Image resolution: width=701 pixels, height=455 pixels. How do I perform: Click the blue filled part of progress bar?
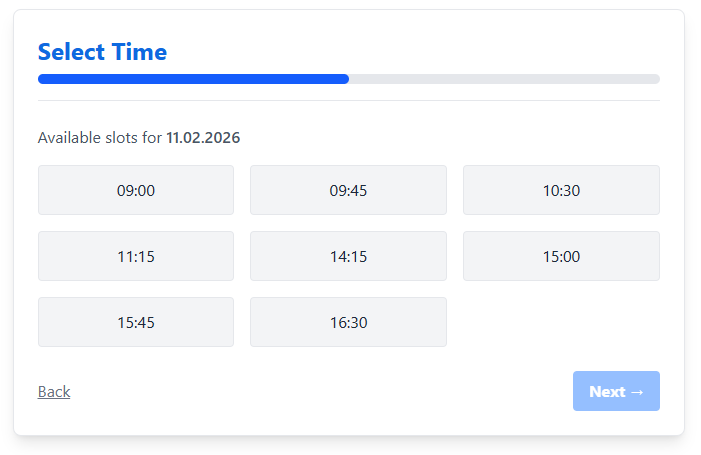pyautogui.click(x=190, y=79)
